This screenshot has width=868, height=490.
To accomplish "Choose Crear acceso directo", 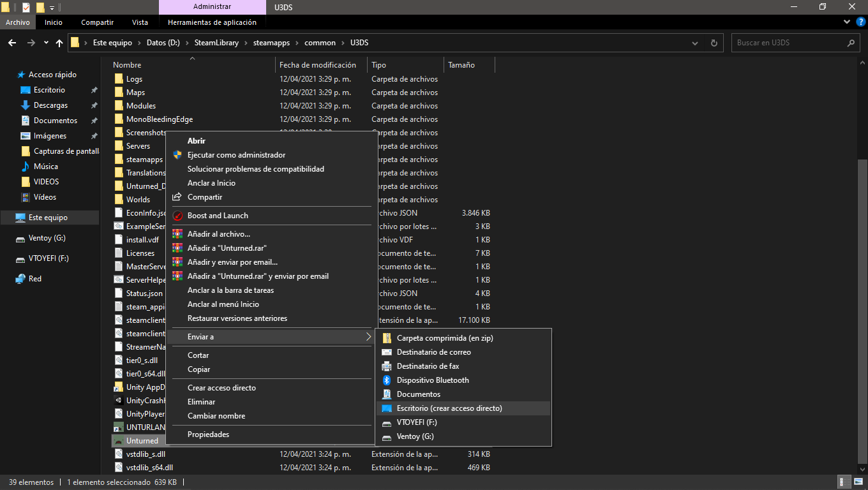I will (221, 388).
